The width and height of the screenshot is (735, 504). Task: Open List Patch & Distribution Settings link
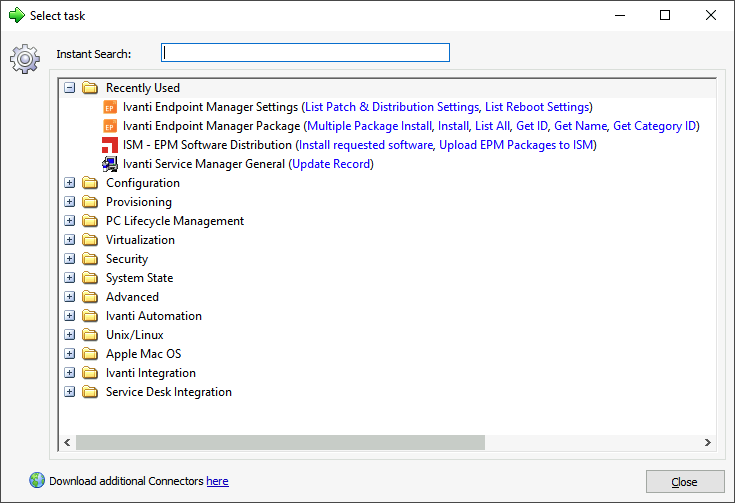(x=392, y=107)
